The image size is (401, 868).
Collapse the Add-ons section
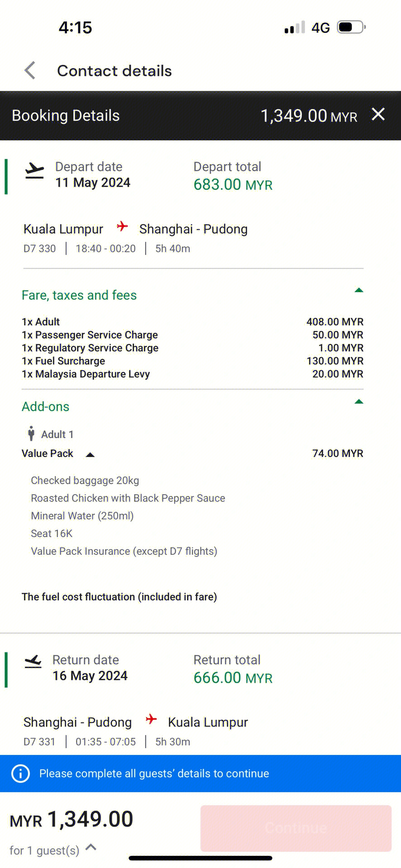pyautogui.click(x=359, y=401)
